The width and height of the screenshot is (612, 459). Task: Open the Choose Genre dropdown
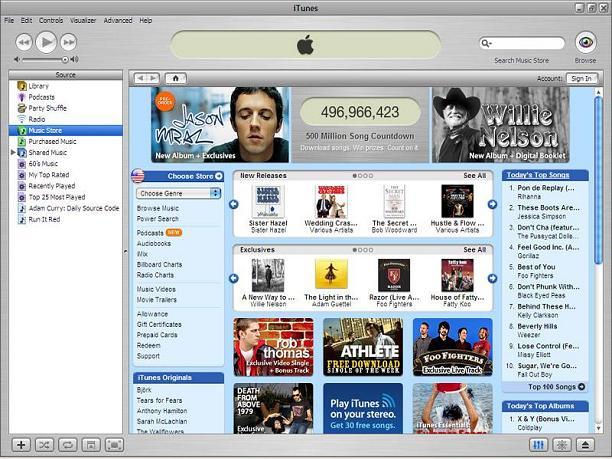(x=178, y=193)
